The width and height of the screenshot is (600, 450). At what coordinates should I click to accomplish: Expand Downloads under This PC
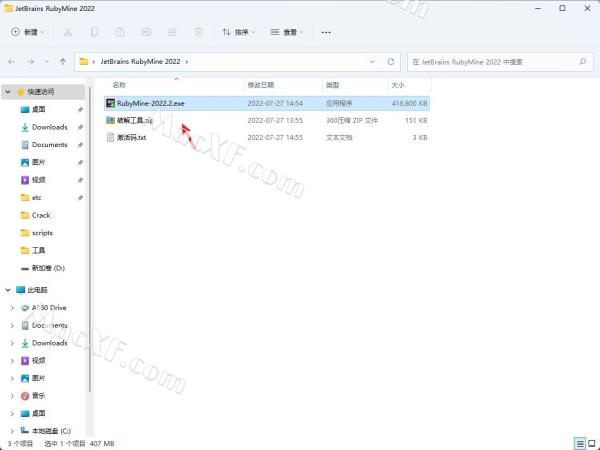tap(12, 343)
